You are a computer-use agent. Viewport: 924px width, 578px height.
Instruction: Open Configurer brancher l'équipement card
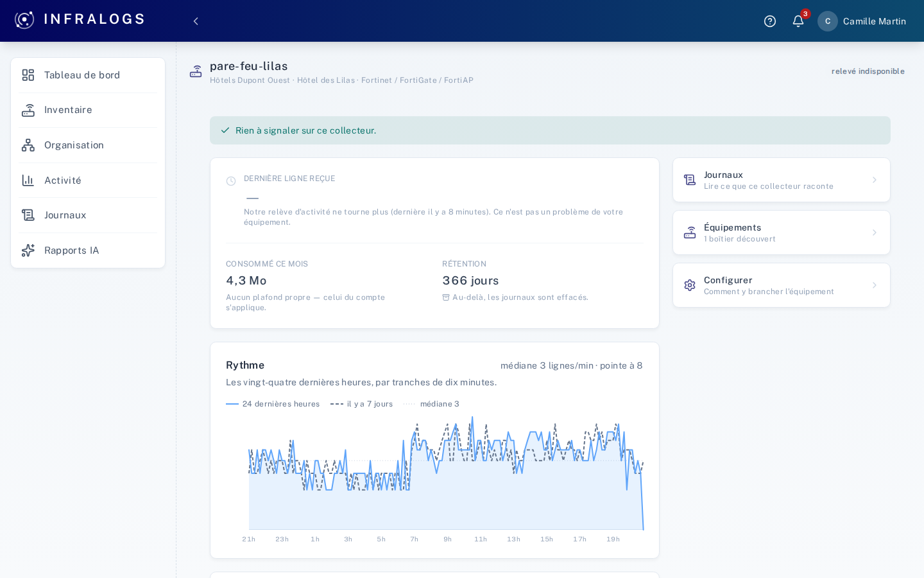coord(782,285)
